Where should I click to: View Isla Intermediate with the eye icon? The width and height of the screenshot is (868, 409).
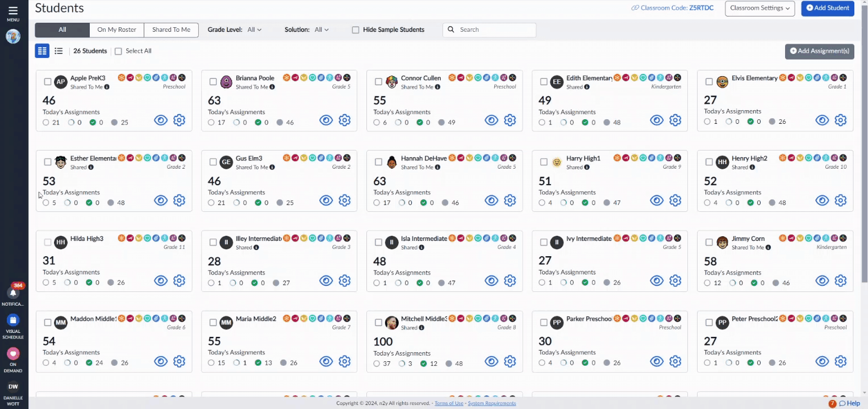click(491, 280)
